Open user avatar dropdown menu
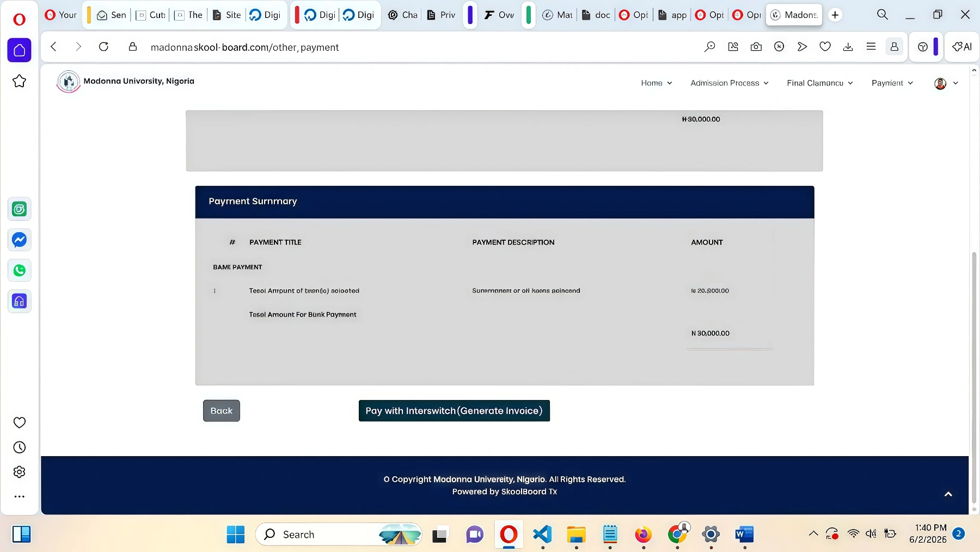The height and width of the screenshot is (552, 980). tap(946, 83)
